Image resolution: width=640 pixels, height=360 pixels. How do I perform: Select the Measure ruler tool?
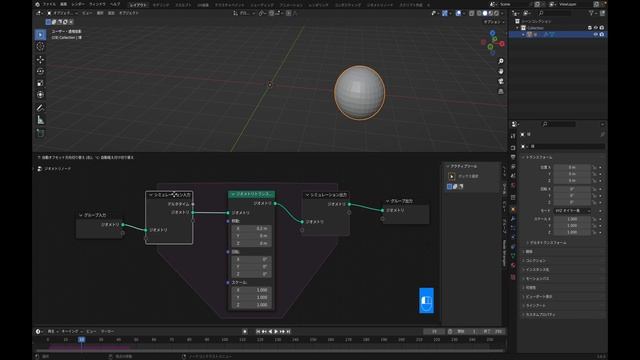40,120
